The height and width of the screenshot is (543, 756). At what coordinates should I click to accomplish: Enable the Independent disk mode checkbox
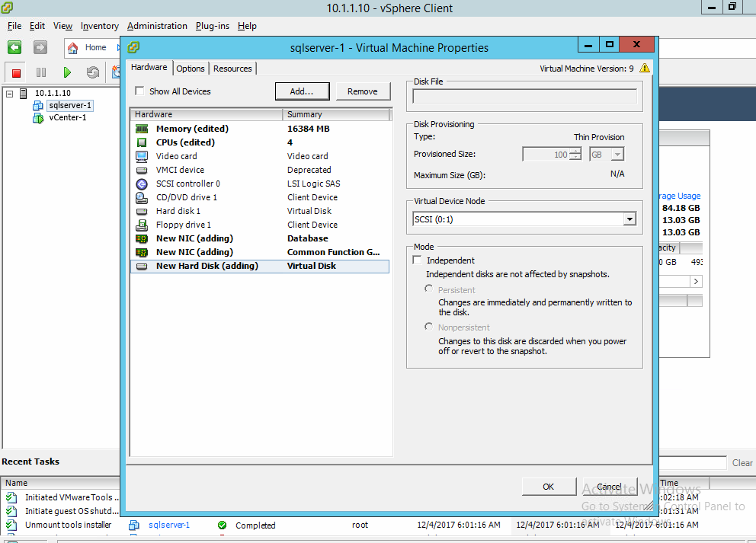point(417,260)
